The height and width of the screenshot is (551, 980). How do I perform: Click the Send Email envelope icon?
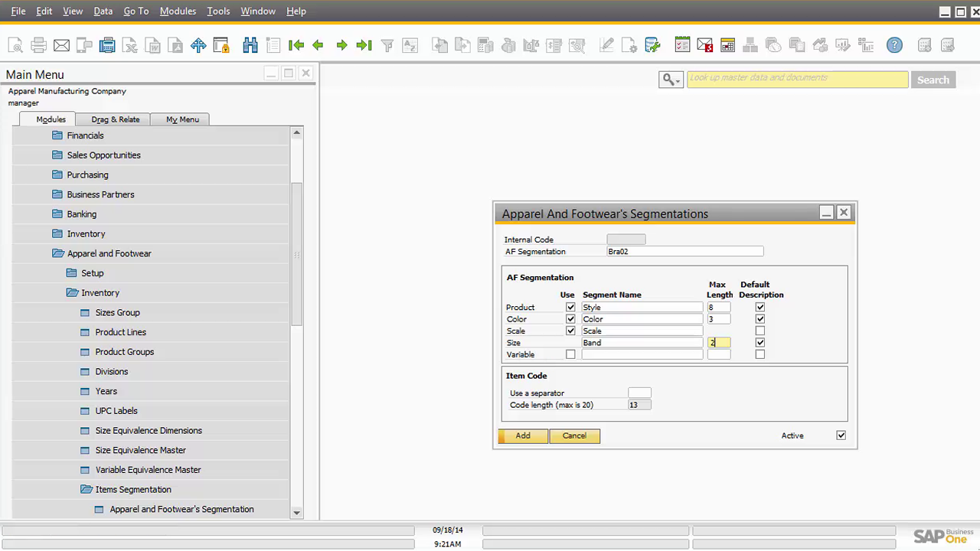[x=61, y=46]
